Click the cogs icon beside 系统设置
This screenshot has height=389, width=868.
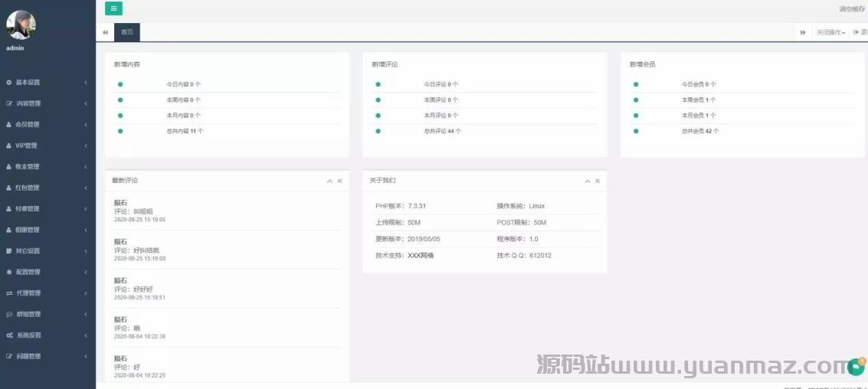[9, 335]
